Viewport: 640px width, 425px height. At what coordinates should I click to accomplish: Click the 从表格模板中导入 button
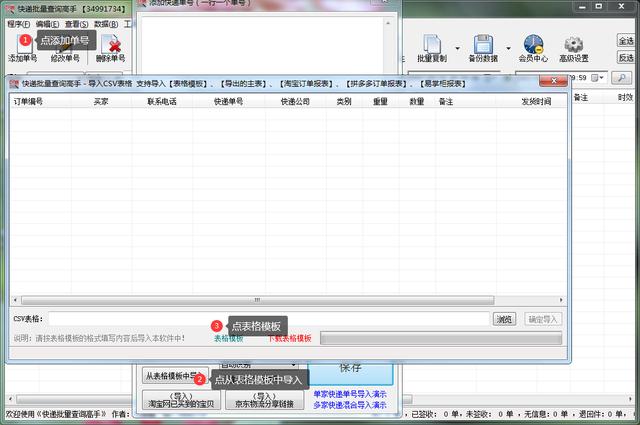(175, 376)
